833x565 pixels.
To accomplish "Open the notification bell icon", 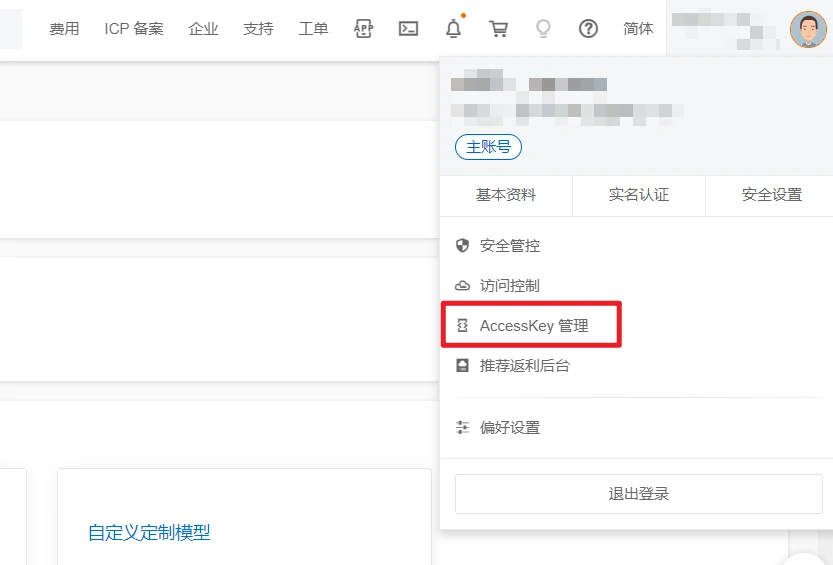I will (453, 29).
